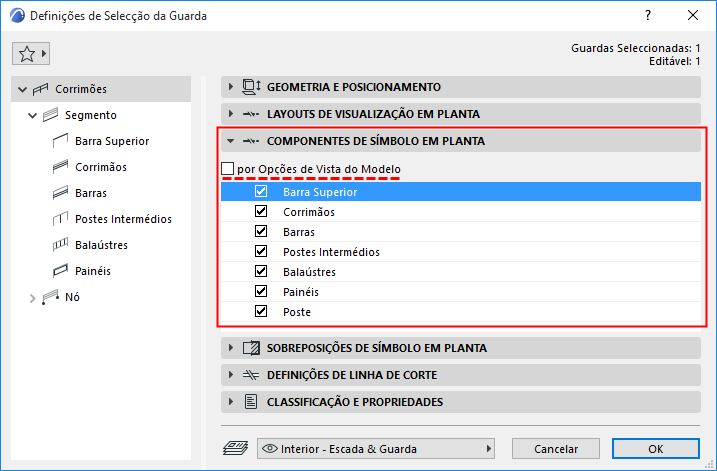
Task: Enable por Opções de Vista do Modelo
Action: point(228,170)
